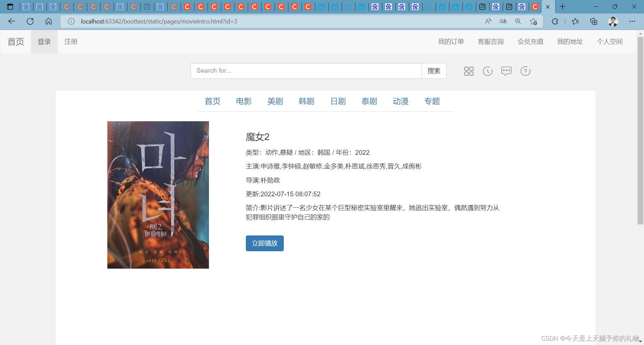Screen dimensions: 644x345
Task: Open Collections icon in toolbar
Action: (593, 21)
